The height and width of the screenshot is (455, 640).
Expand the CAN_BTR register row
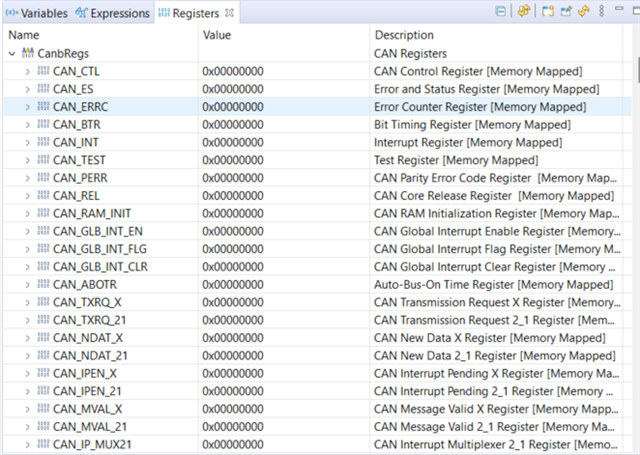coord(27,125)
